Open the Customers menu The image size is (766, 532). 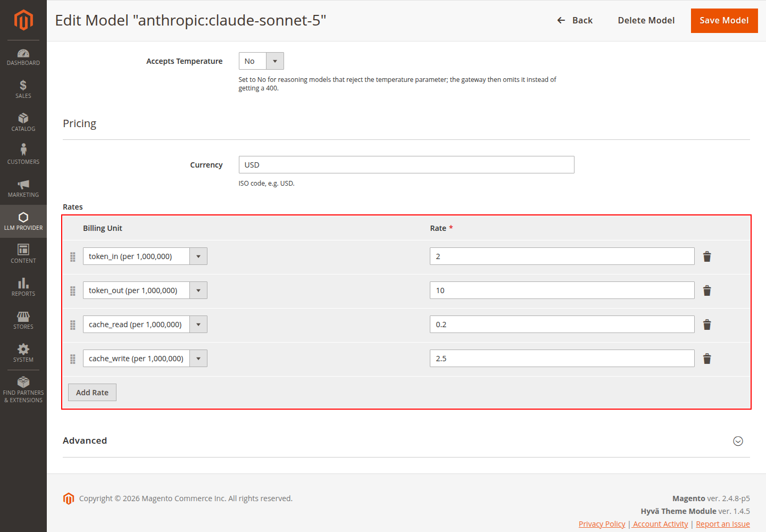[x=23, y=156]
